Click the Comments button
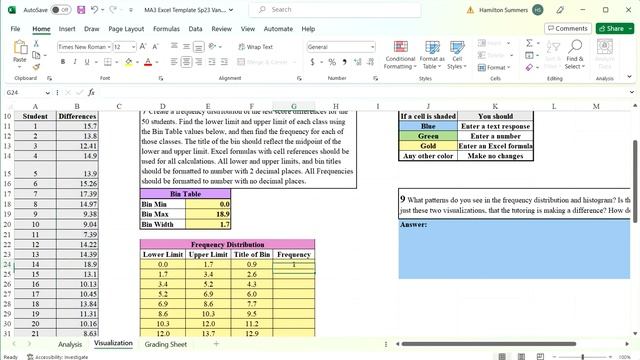 (568, 29)
